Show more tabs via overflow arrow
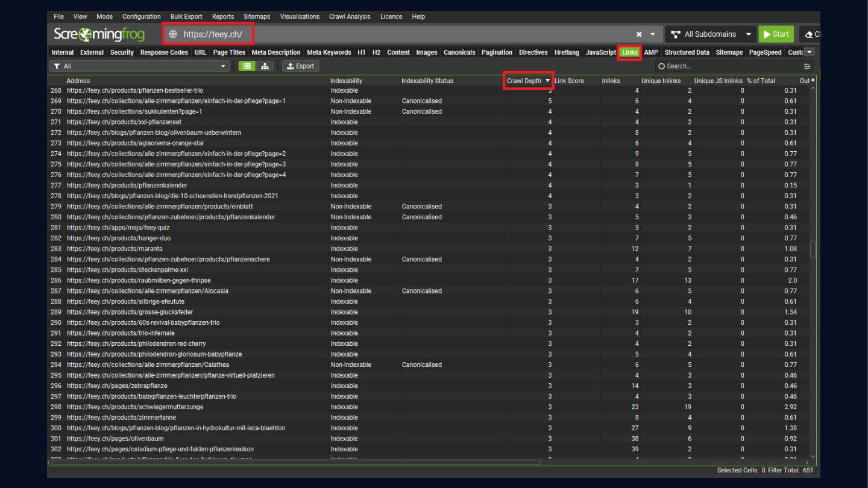 point(809,52)
